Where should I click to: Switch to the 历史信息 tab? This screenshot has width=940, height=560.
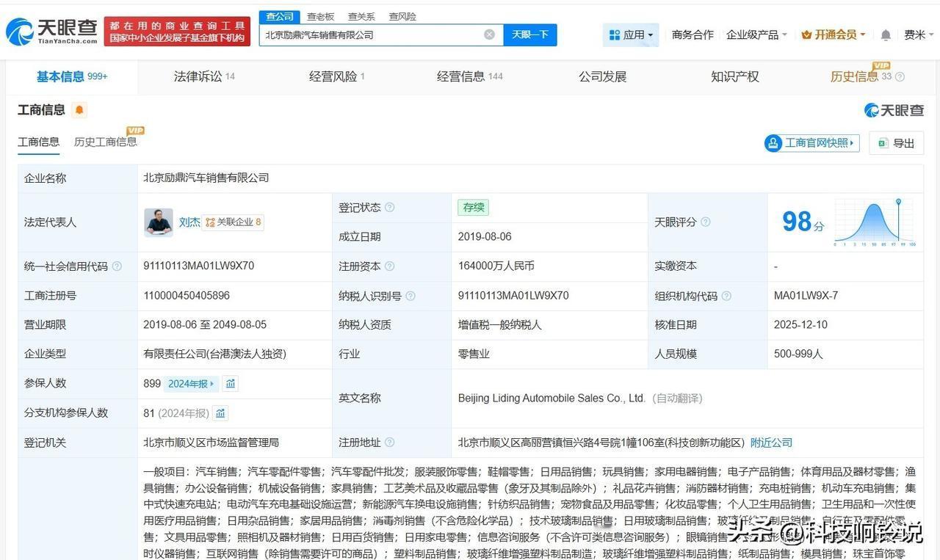(854, 76)
